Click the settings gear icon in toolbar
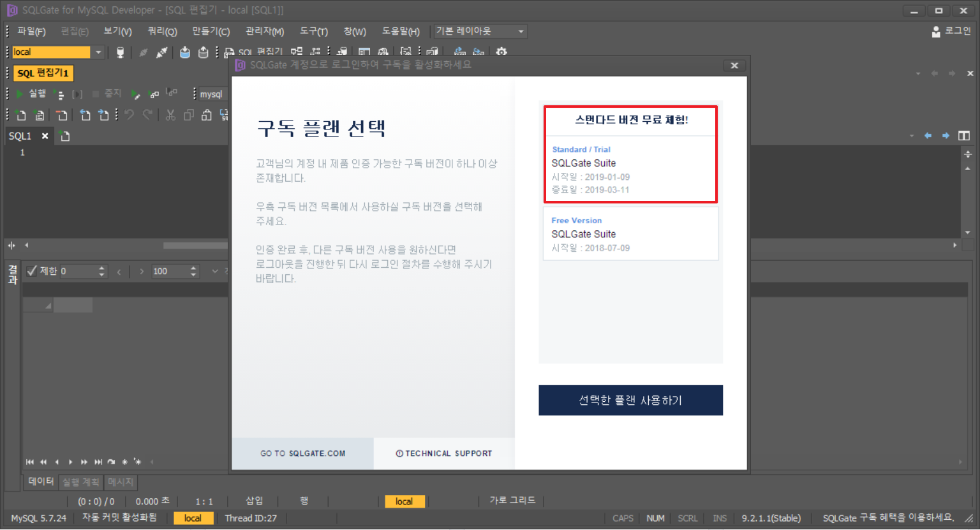Image resolution: width=980 pixels, height=530 pixels. 501,52
